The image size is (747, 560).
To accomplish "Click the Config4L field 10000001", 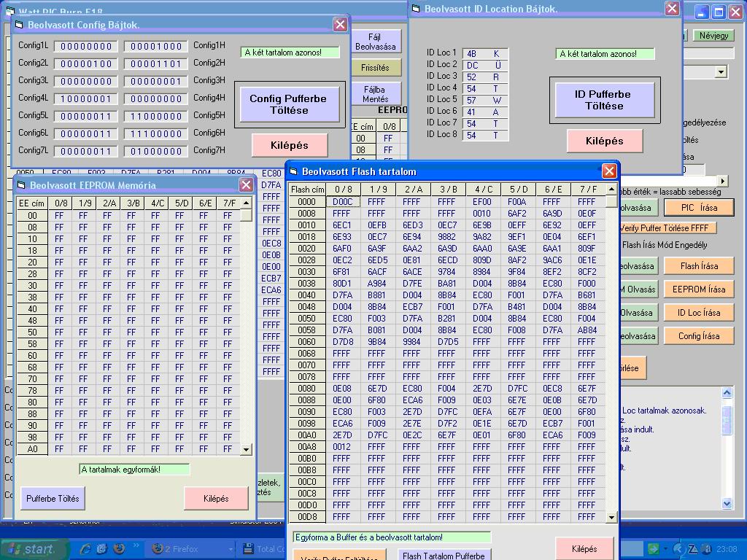I will click(86, 99).
